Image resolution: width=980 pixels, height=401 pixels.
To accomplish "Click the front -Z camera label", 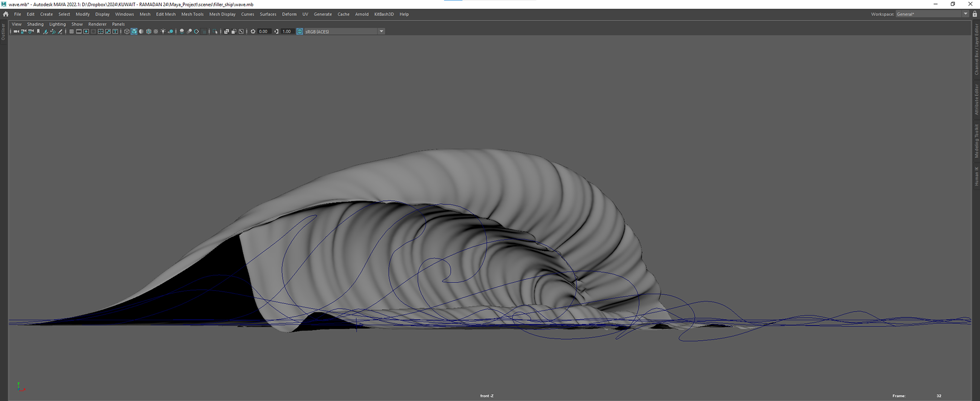I will pyautogui.click(x=487, y=396).
